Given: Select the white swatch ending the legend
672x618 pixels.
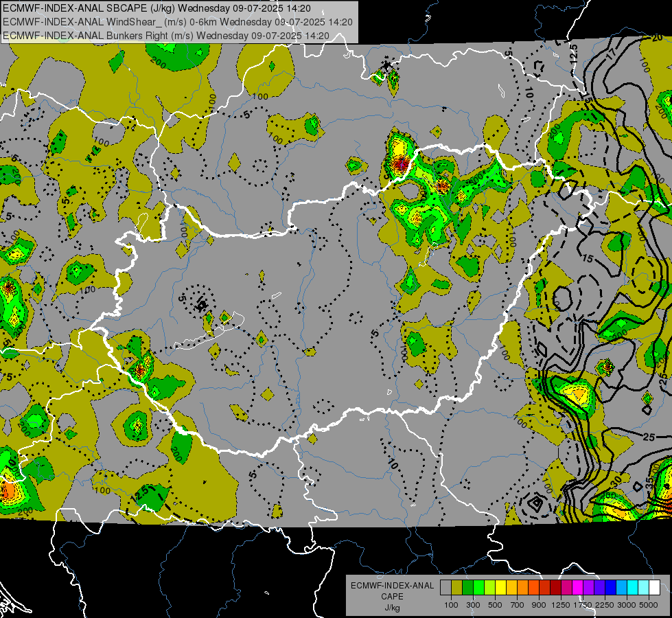Looking at the screenshot, I should [654, 588].
